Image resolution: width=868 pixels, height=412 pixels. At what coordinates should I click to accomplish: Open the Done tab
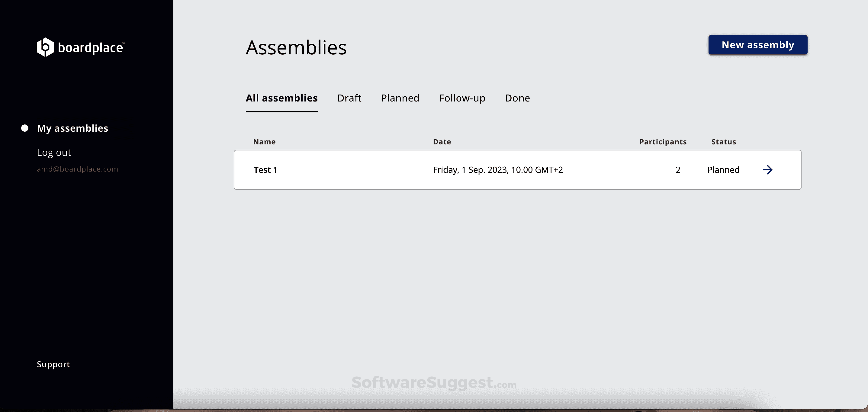[517, 98]
